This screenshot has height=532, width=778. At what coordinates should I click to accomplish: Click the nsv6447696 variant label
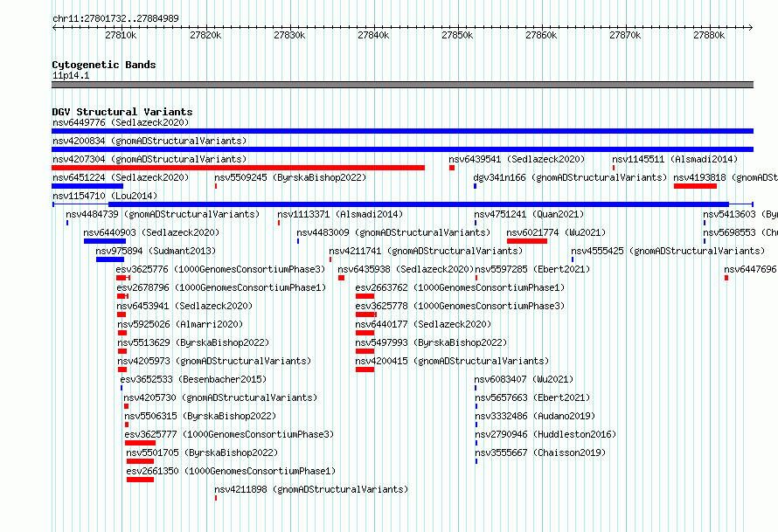click(x=751, y=269)
